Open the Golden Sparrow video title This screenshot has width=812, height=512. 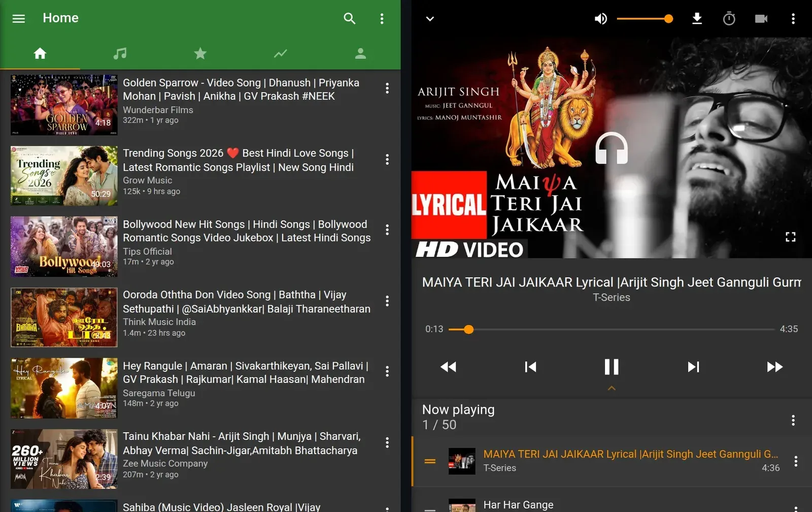click(x=241, y=89)
